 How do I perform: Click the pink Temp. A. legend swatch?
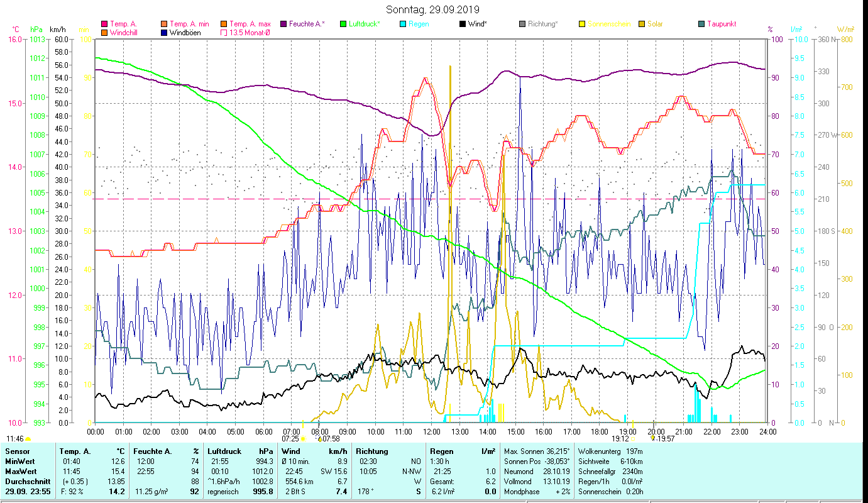tap(104, 24)
